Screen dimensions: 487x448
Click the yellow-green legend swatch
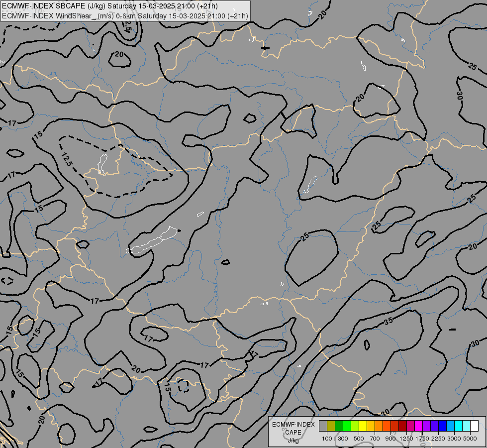click(x=355, y=426)
